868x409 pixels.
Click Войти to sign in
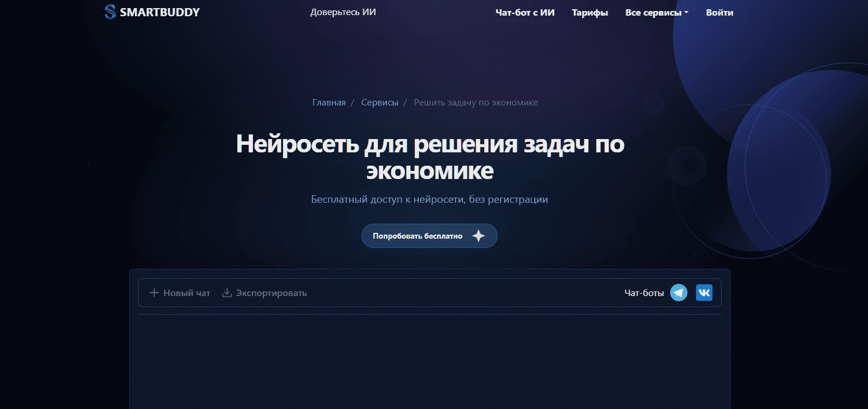click(x=719, y=13)
